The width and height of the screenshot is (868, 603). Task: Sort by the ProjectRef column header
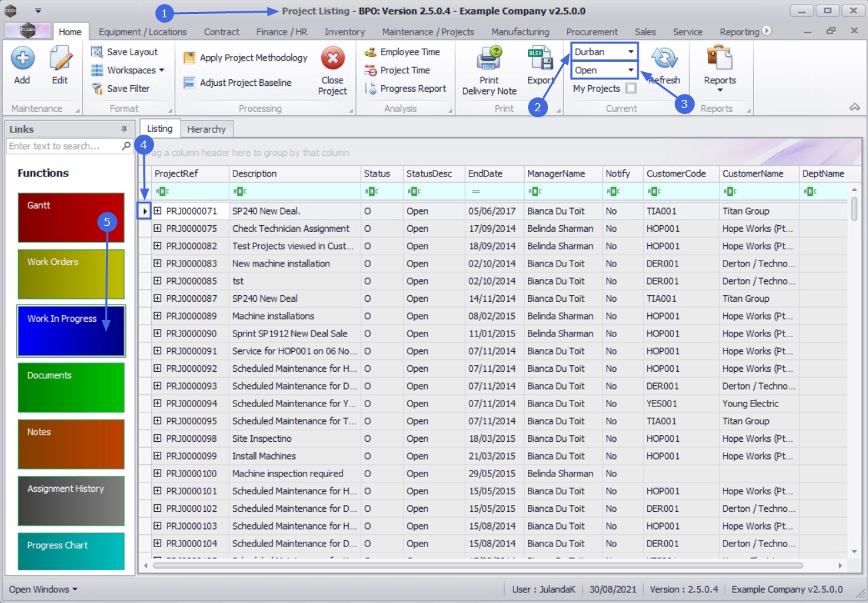coord(191,174)
